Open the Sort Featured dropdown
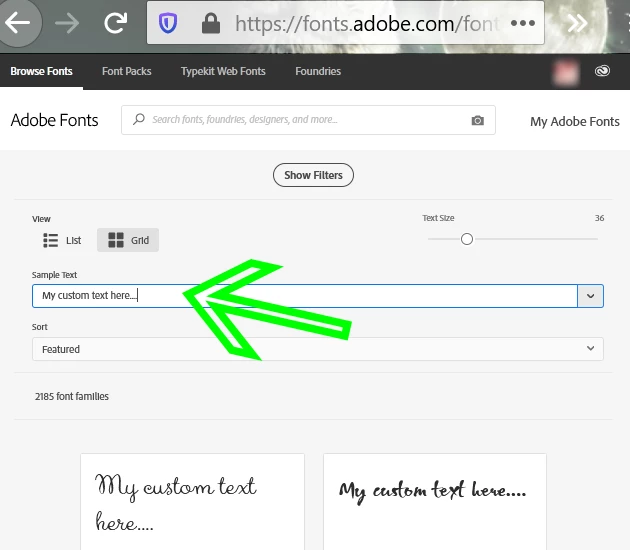Image resolution: width=630 pixels, height=550 pixels. coord(318,349)
